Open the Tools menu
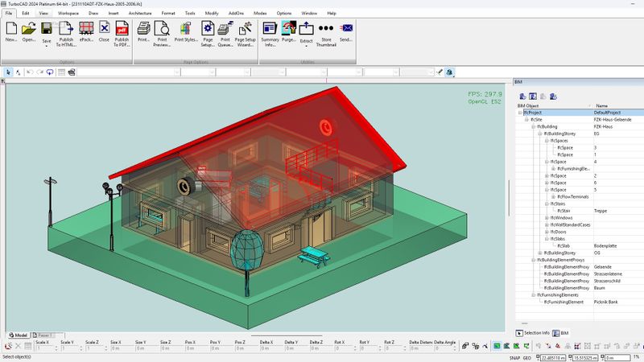The image size is (644, 362). tap(190, 13)
